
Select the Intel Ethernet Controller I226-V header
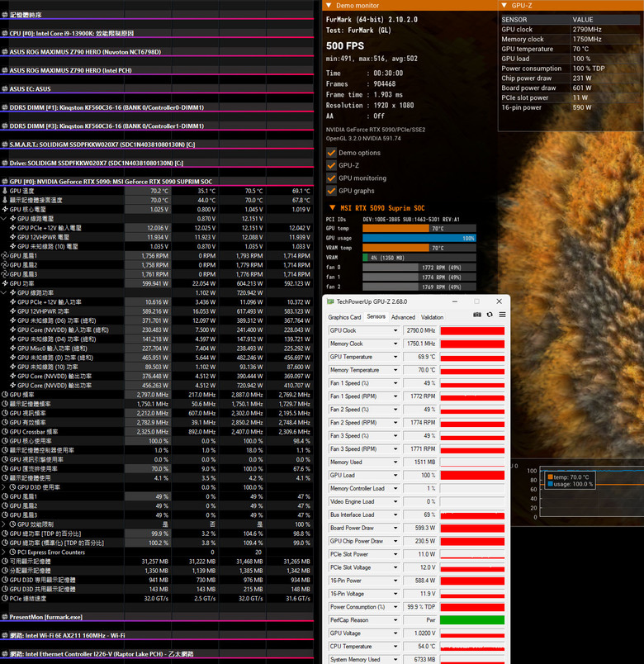point(157,654)
